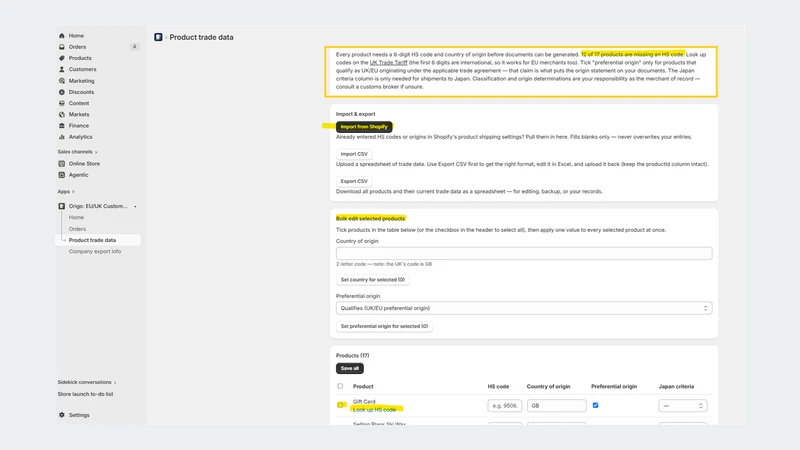
Task: Click the Content icon in sidebar
Action: tap(62, 103)
